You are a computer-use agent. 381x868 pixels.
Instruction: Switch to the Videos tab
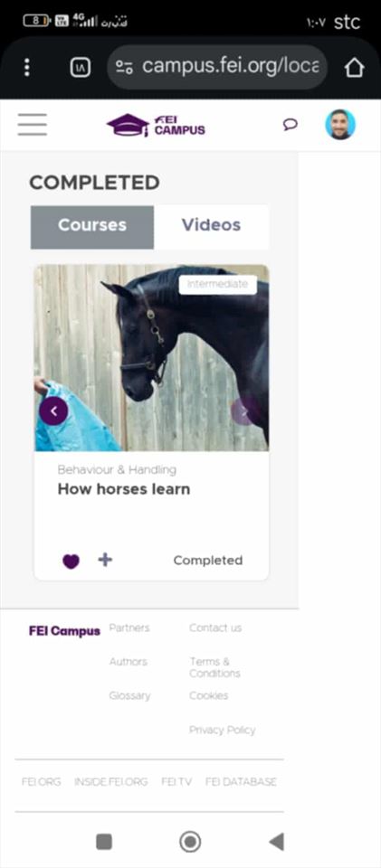coord(212,227)
